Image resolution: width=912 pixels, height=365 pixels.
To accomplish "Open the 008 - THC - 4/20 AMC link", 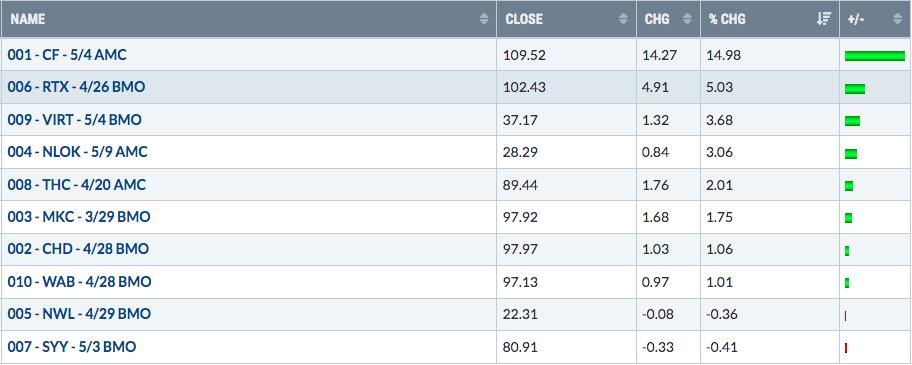I will pyautogui.click(x=77, y=185).
